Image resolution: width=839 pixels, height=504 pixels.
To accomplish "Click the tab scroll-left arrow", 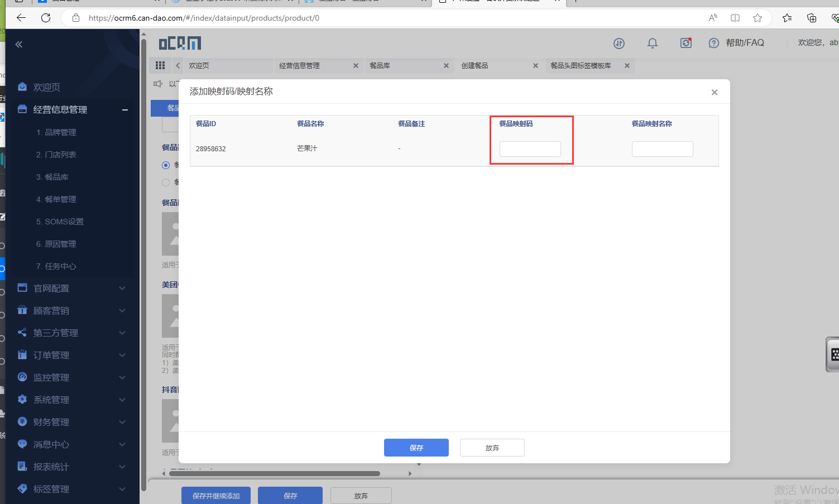I will 178,65.
